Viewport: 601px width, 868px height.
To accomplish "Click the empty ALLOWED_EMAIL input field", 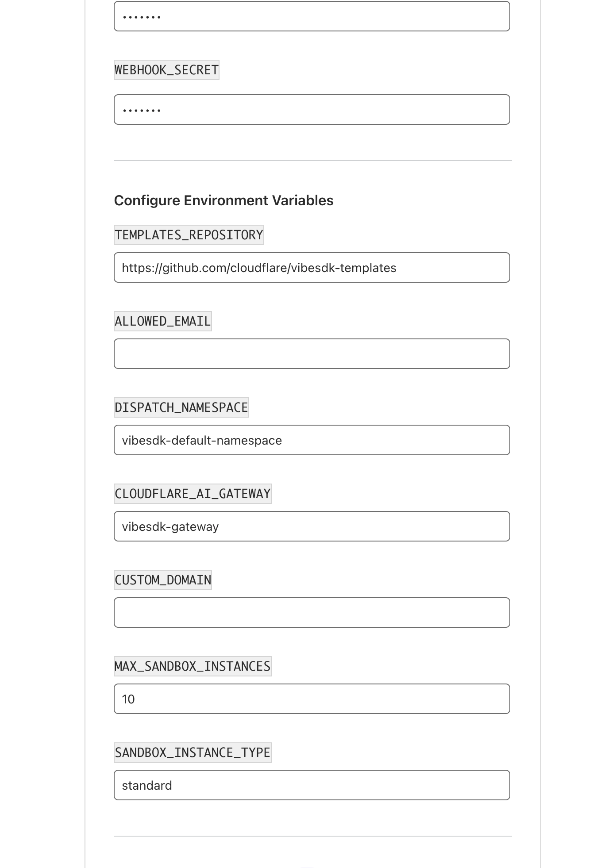I will 312,354.
